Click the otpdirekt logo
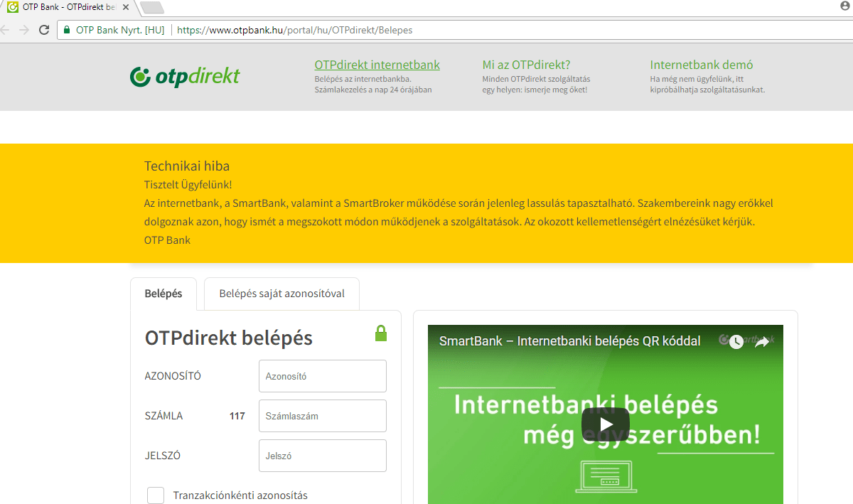This screenshot has width=853, height=504. [x=185, y=76]
